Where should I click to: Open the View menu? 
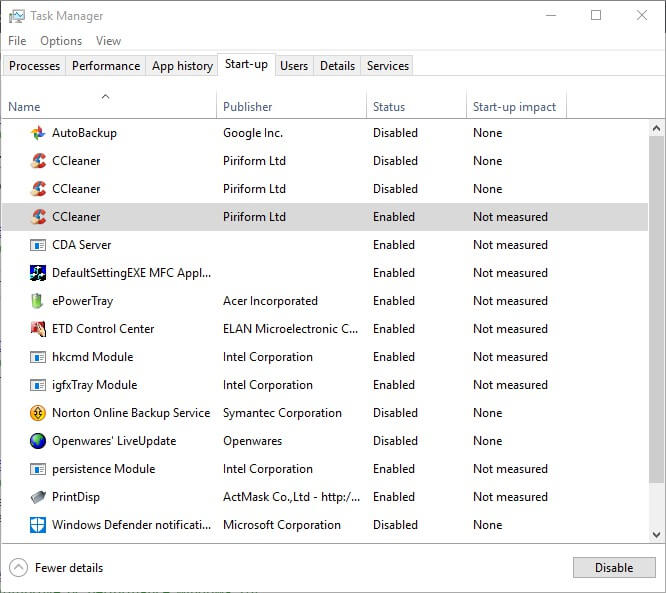pos(108,41)
